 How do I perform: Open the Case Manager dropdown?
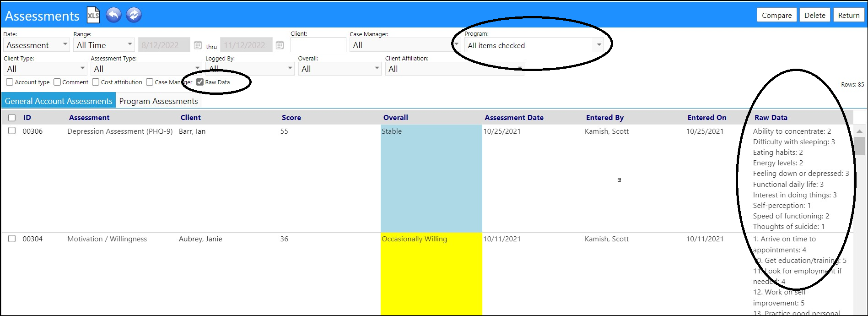point(405,45)
